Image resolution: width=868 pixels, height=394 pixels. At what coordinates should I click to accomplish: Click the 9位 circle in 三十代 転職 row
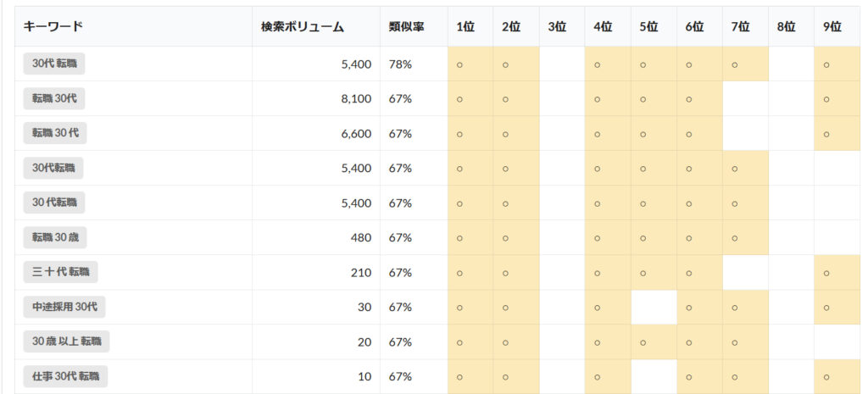point(826,273)
